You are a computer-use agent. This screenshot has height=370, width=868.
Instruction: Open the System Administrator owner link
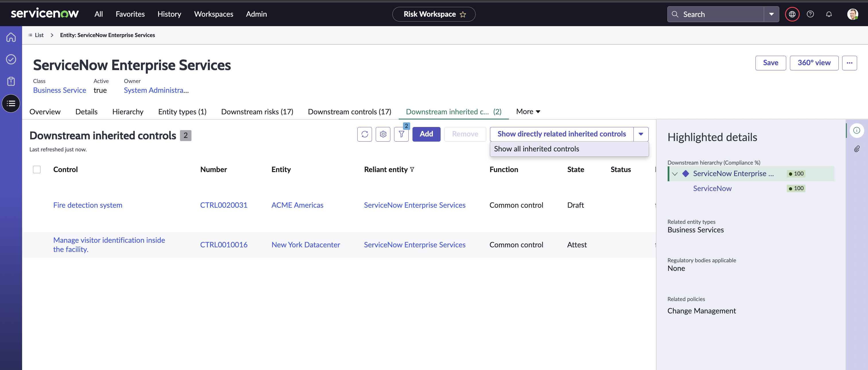(156, 90)
